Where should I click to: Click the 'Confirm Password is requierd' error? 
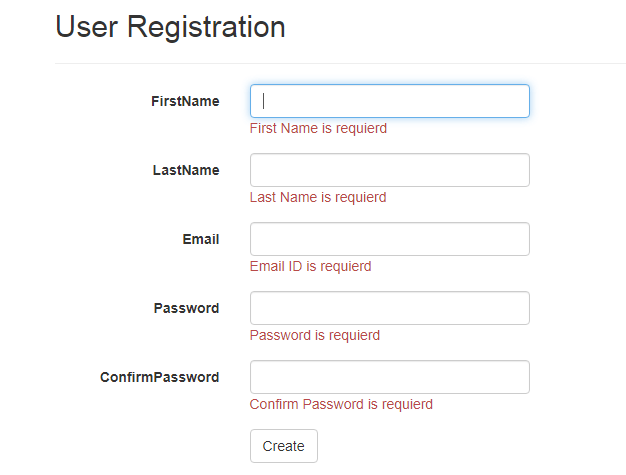(341, 404)
